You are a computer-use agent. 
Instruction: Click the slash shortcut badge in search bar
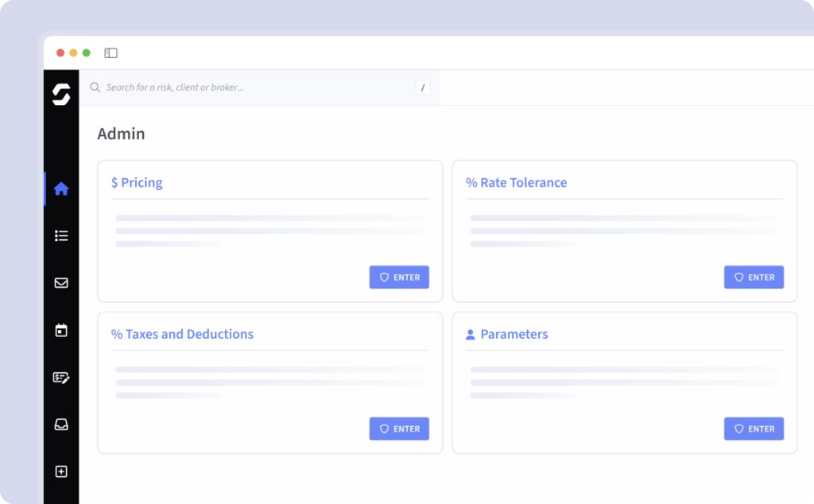[422, 87]
